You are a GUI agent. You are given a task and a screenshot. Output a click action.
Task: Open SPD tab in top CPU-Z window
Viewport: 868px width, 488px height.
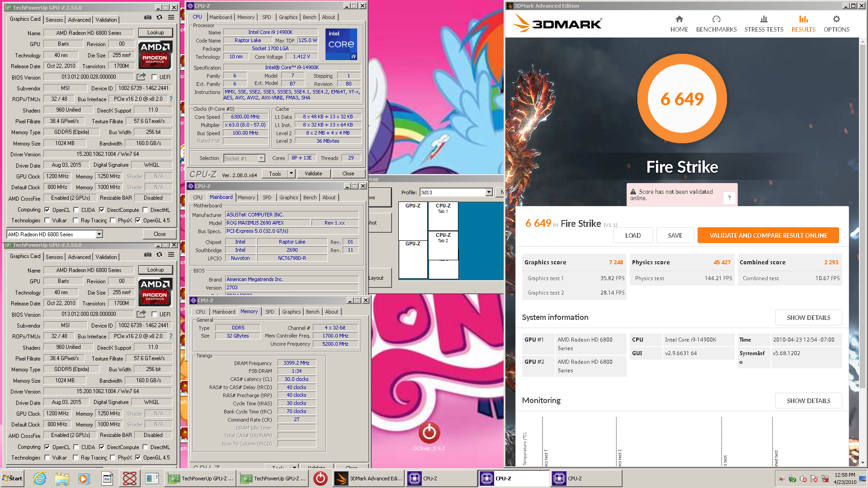(x=266, y=17)
